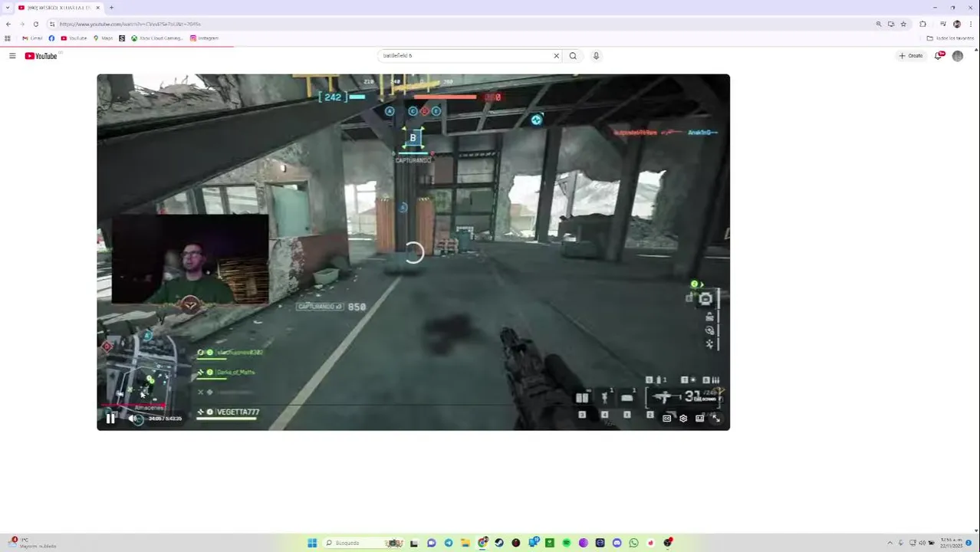Image resolution: width=980 pixels, height=552 pixels.
Task: Open Spotify from the taskbar
Action: point(567,543)
